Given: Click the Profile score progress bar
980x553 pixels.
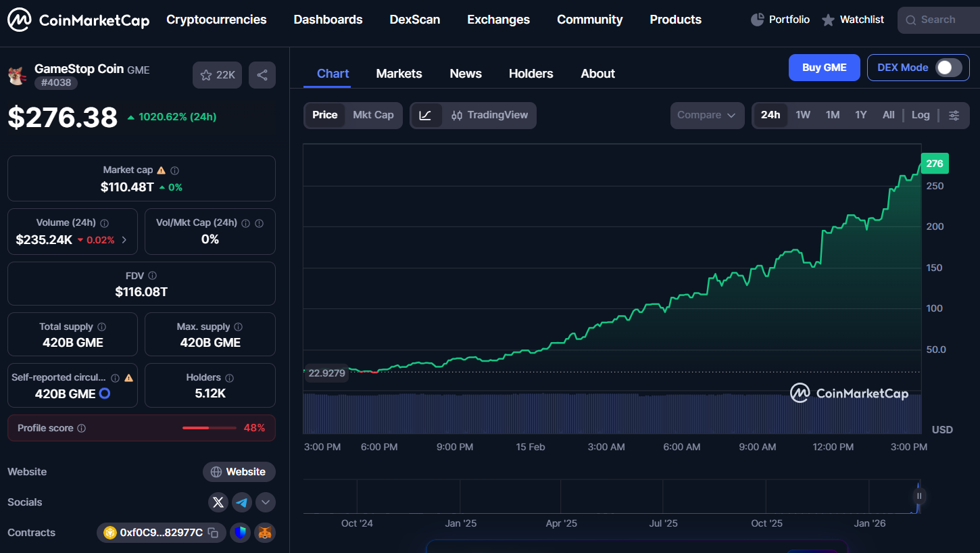Looking at the screenshot, I should (210, 428).
